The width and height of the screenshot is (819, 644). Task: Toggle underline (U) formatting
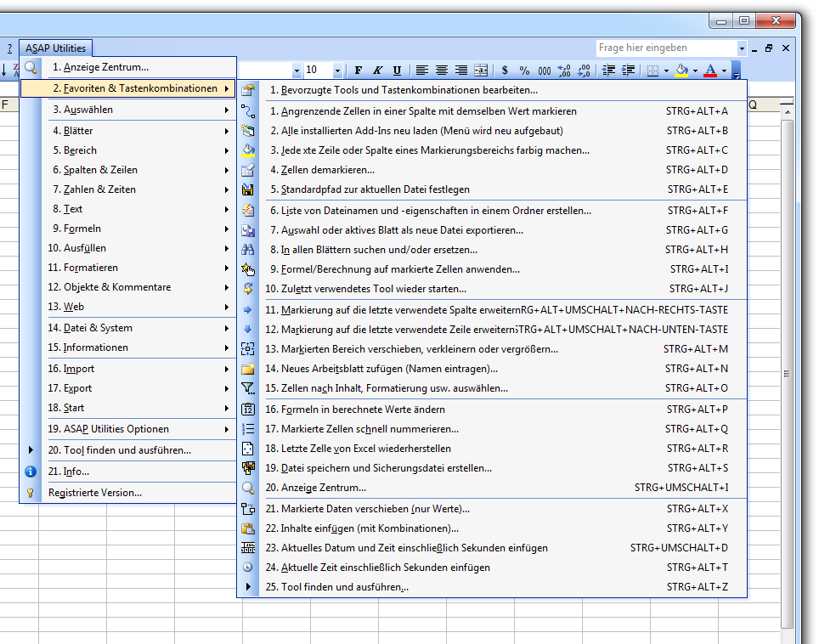[x=397, y=70]
